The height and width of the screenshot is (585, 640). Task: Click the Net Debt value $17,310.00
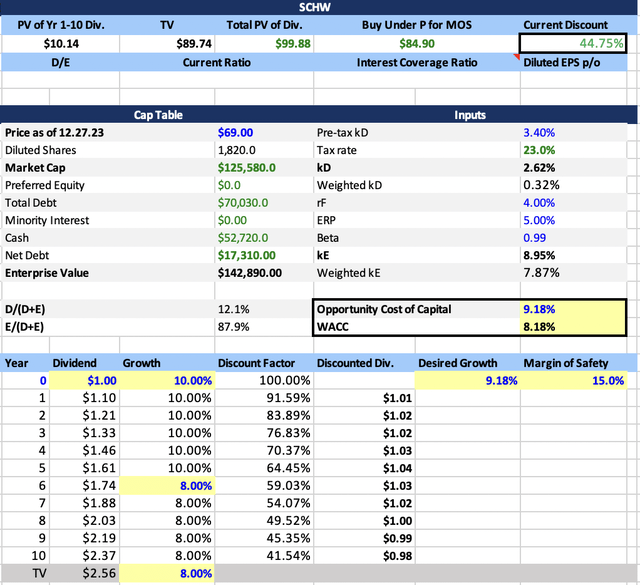(x=264, y=256)
